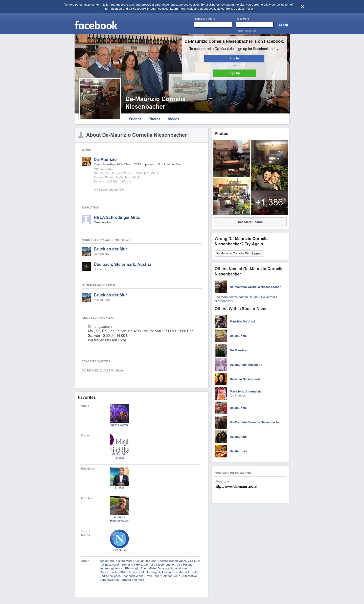
Task: Click See More Photos button
Action: click(x=250, y=222)
